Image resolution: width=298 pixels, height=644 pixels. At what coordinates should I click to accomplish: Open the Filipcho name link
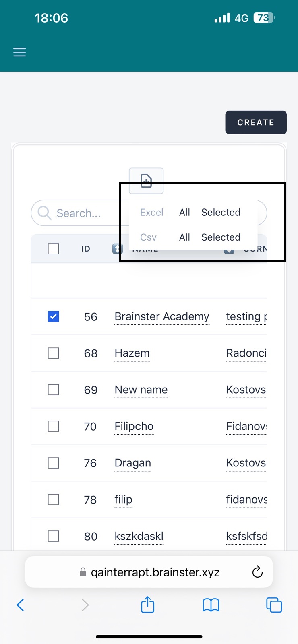134,426
